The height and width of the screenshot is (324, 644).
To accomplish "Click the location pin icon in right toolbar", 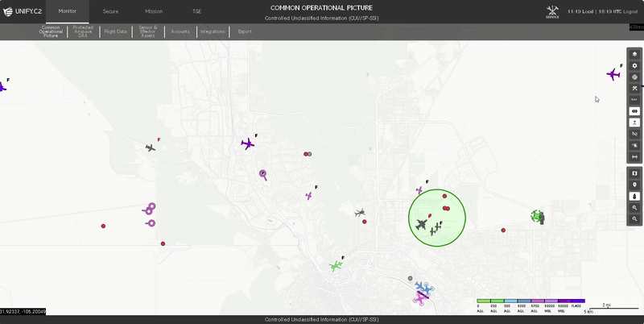I will click(634, 185).
